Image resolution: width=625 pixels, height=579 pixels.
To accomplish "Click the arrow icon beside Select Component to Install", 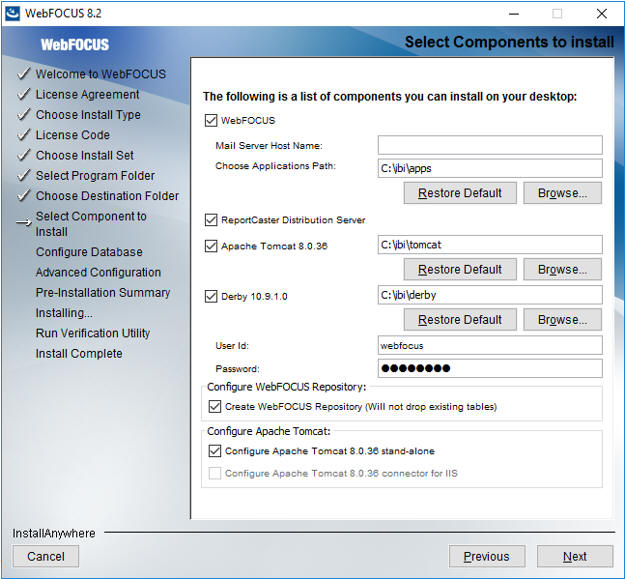I will [24, 222].
